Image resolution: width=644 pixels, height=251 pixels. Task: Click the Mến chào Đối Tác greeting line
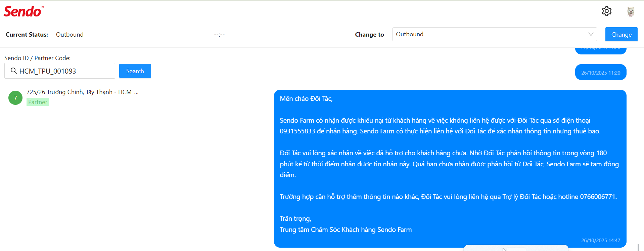pos(306,98)
